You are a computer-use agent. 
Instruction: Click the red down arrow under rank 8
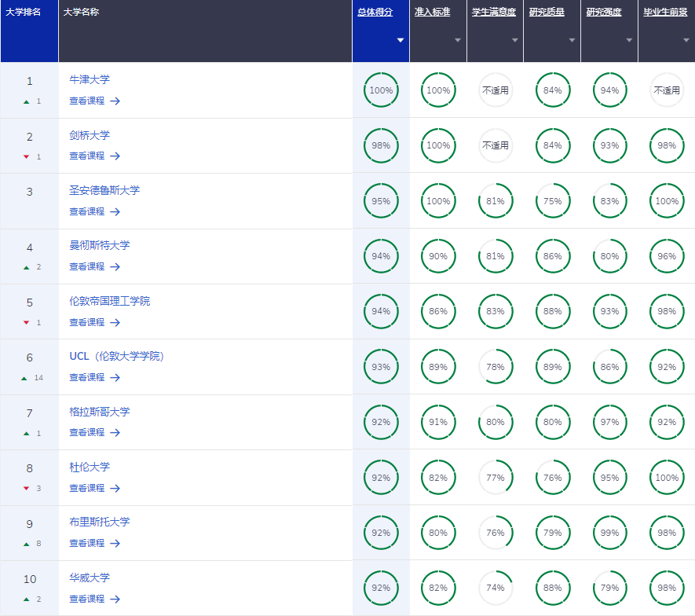click(26, 489)
